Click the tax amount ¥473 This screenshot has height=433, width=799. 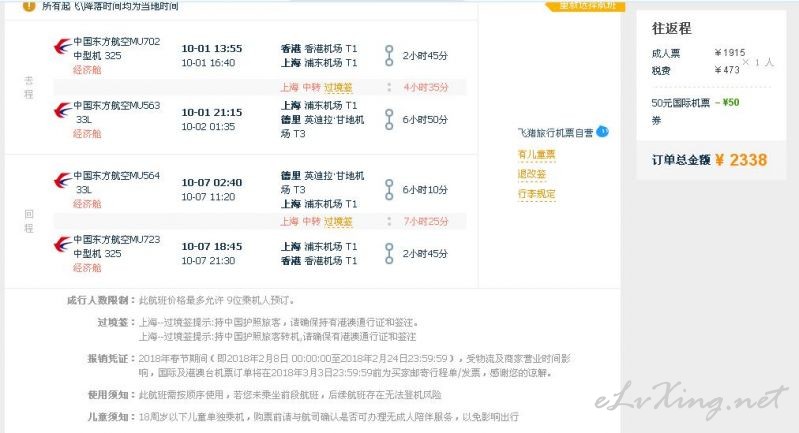coord(727,70)
